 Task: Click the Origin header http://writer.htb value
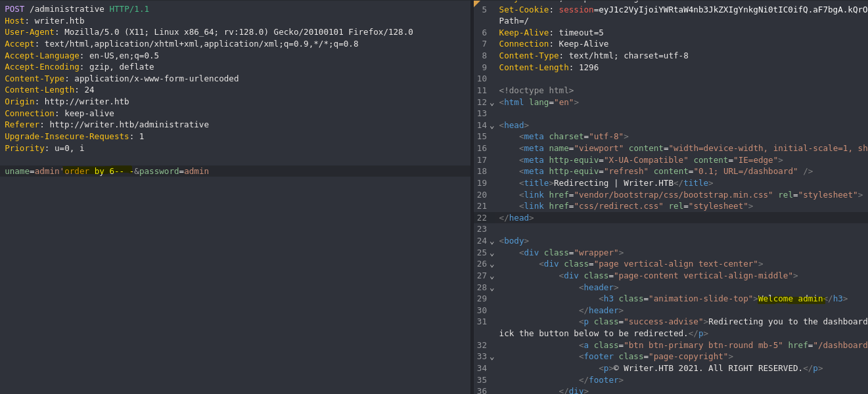pyautogui.click(x=87, y=102)
